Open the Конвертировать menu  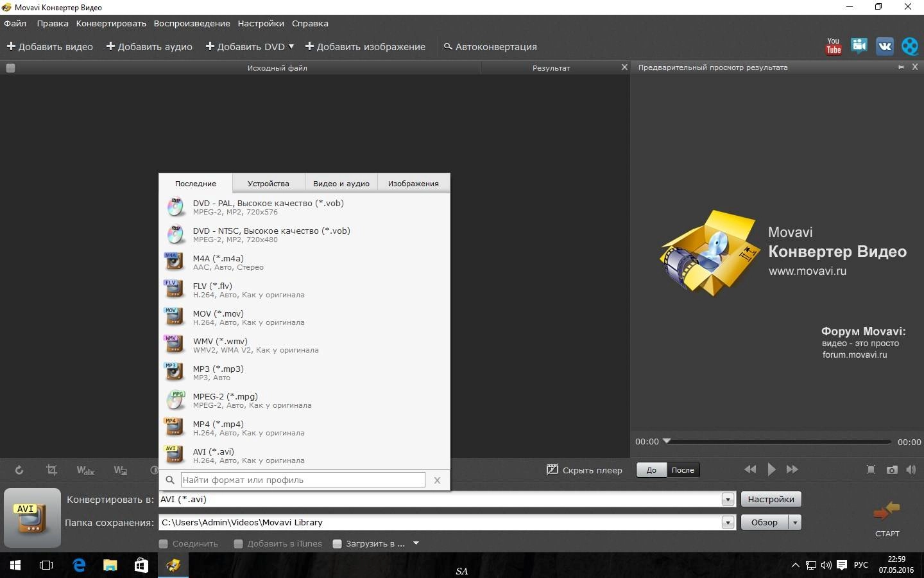(x=111, y=23)
